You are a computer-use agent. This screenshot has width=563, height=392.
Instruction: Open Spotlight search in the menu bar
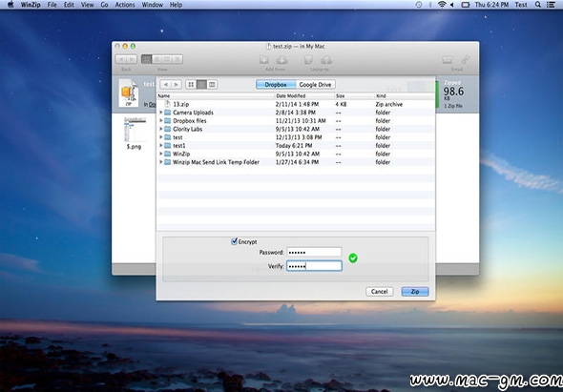coord(538,5)
